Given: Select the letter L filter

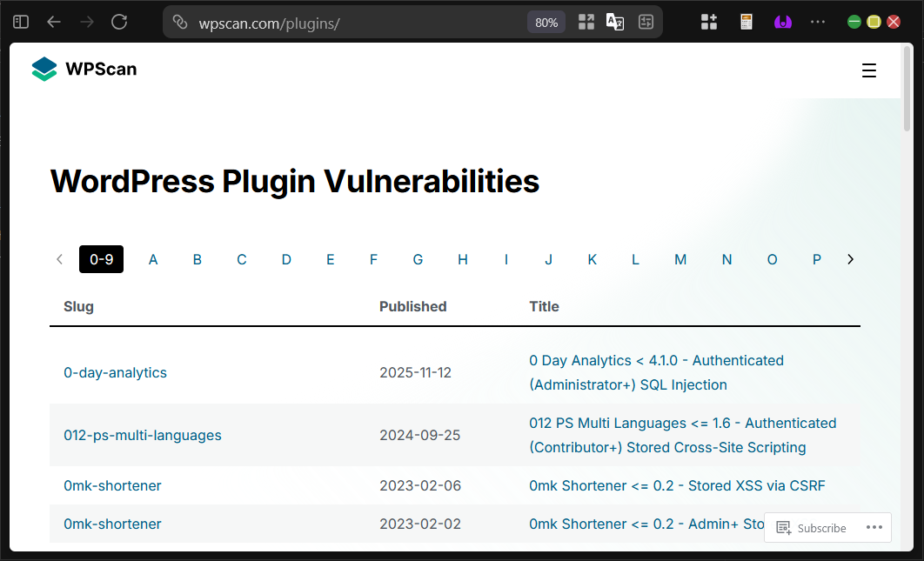Looking at the screenshot, I should 635,259.
